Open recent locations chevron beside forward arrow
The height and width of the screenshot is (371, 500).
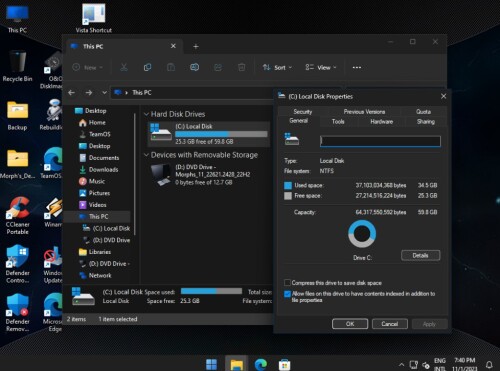pyautogui.click(x=104, y=92)
